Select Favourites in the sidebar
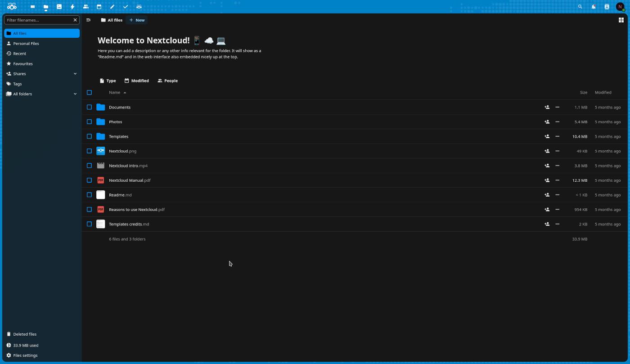The width and height of the screenshot is (630, 364). point(42,64)
